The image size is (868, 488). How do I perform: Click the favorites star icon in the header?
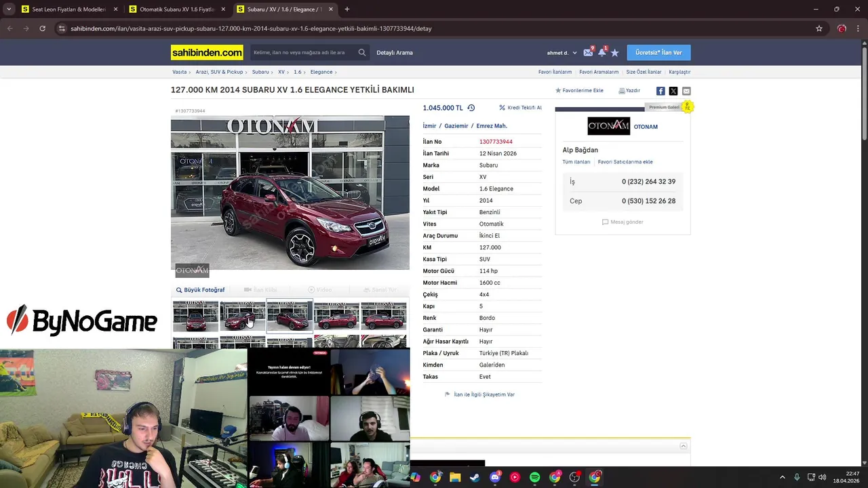pos(614,52)
